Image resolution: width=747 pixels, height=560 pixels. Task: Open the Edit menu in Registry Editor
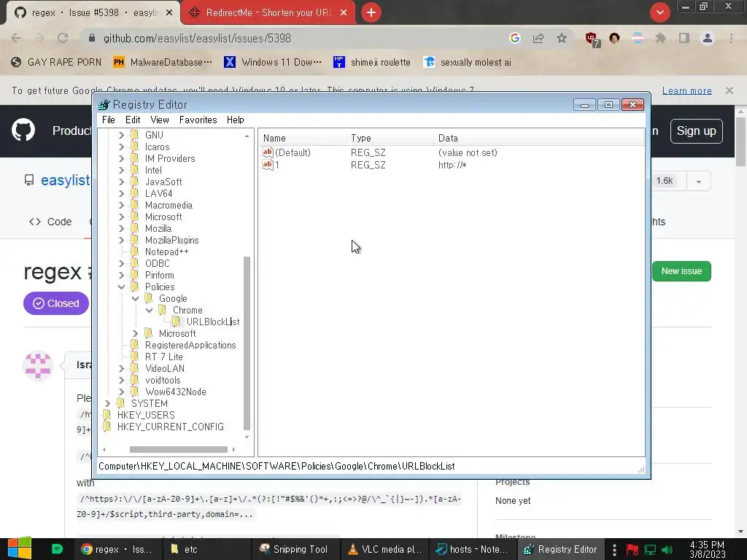tap(133, 120)
